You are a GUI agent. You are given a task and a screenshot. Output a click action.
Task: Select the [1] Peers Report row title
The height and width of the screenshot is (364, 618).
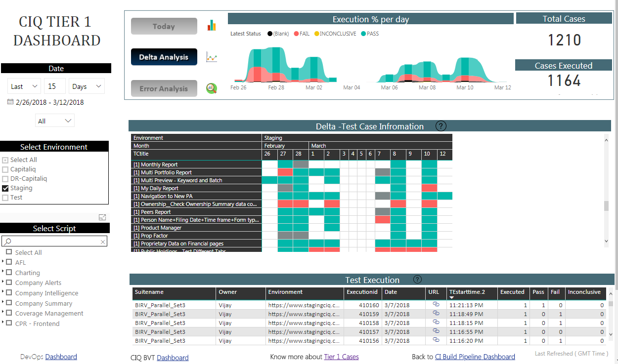click(x=152, y=212)
